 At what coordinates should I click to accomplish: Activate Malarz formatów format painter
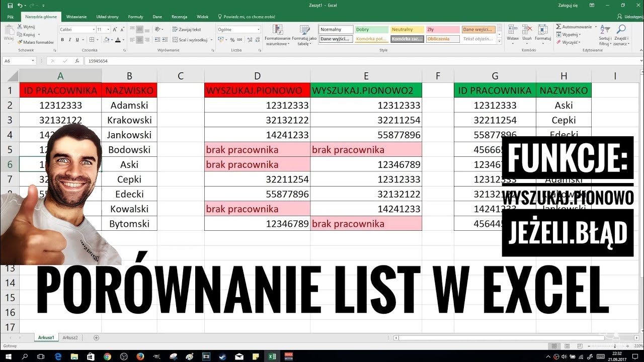click(35, 42)
